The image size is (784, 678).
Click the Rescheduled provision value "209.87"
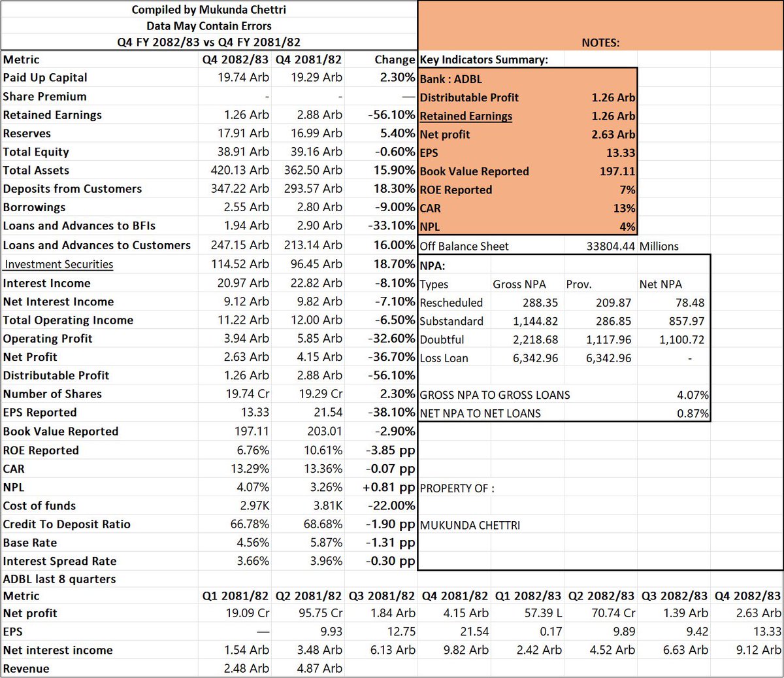click(613, 303)
